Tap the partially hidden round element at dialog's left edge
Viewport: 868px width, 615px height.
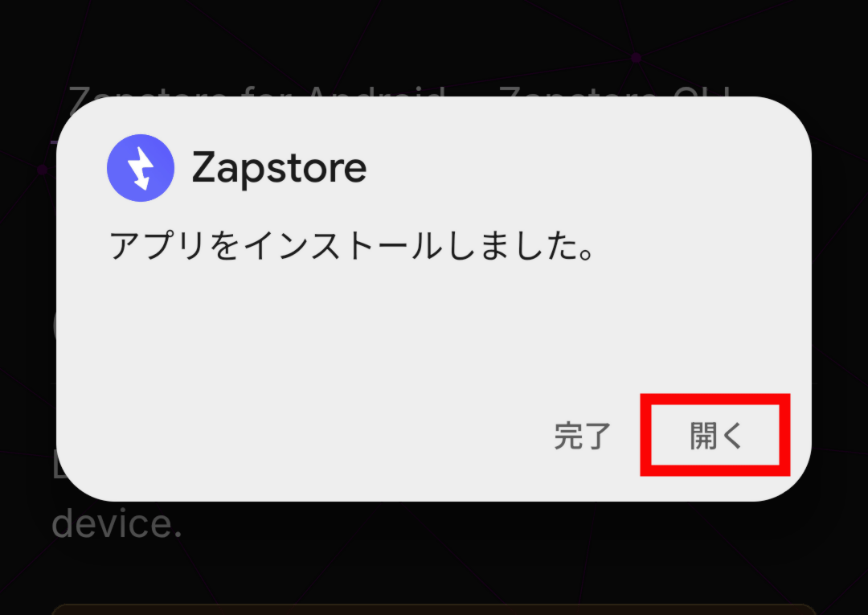(x=55, y=326)
